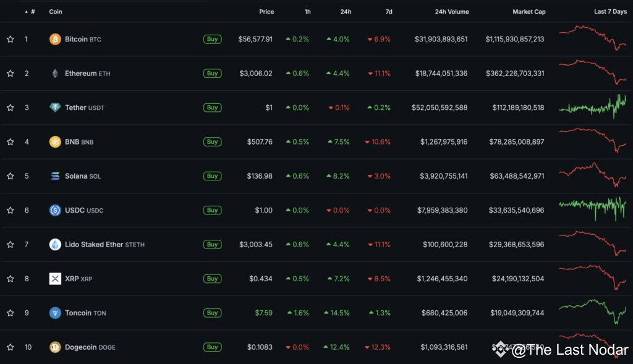Sort by the 7d change header

click(388, 12)
